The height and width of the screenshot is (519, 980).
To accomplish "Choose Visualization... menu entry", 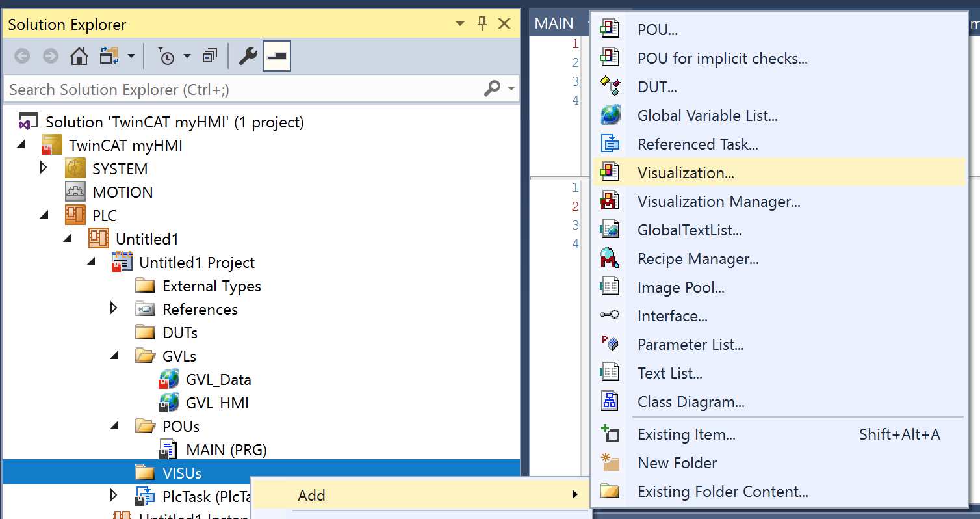I will tap(779, 172).
